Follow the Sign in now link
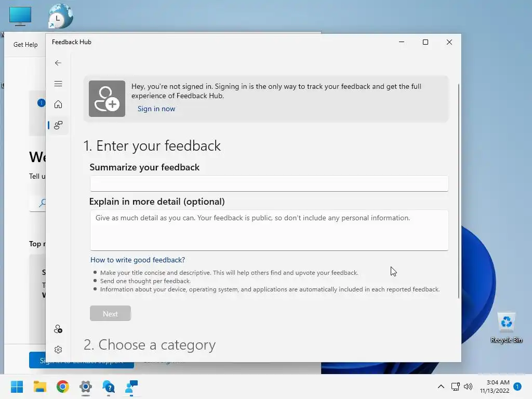 [x=156, y=109]
